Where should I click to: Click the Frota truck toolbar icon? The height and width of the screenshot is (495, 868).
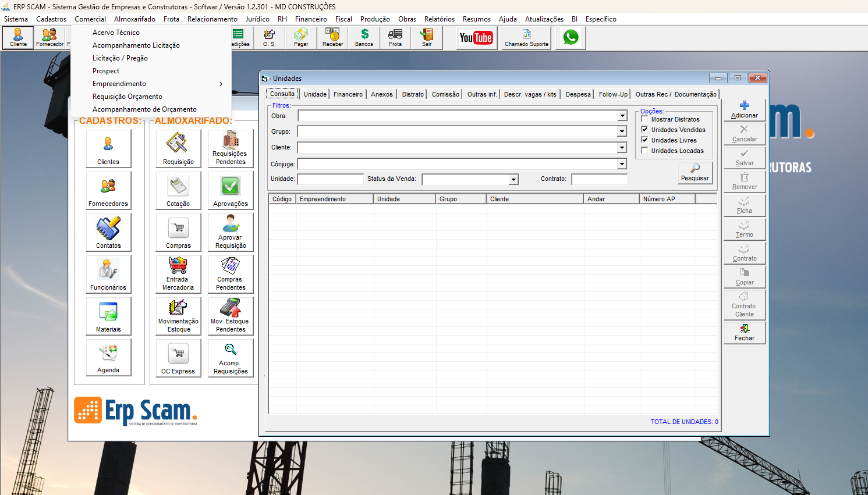[x=395, y=38]
